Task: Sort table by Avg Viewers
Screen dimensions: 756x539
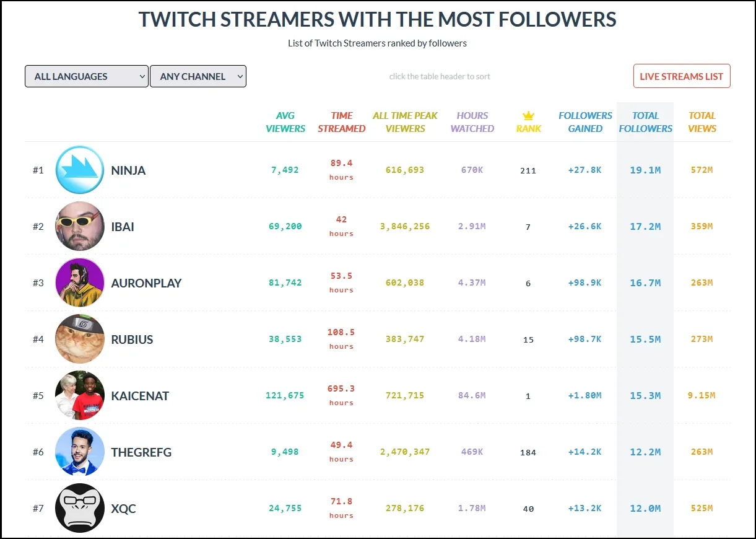Action: click(285, 122)
